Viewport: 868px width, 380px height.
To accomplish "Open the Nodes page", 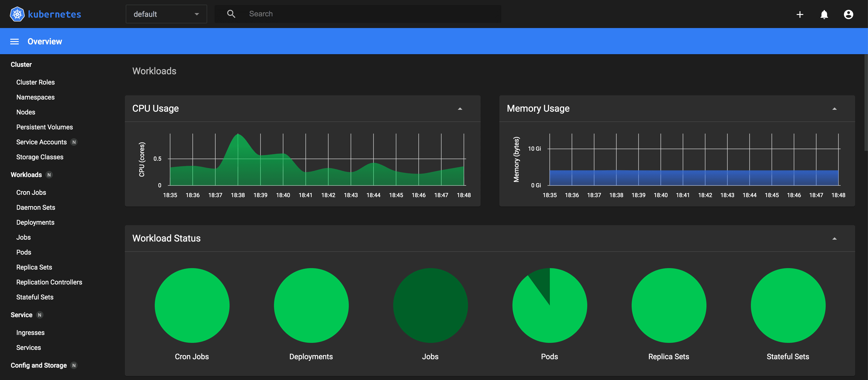I will click(x=26, y=112).
